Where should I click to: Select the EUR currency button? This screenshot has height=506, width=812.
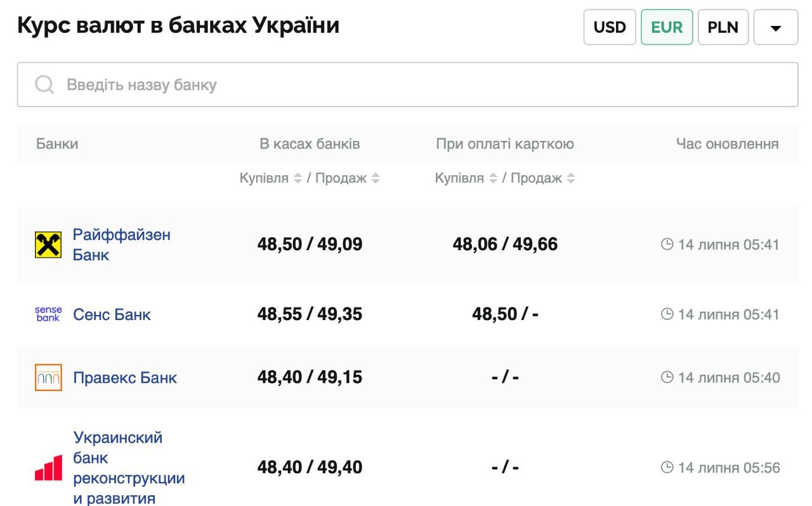[667, 27]
